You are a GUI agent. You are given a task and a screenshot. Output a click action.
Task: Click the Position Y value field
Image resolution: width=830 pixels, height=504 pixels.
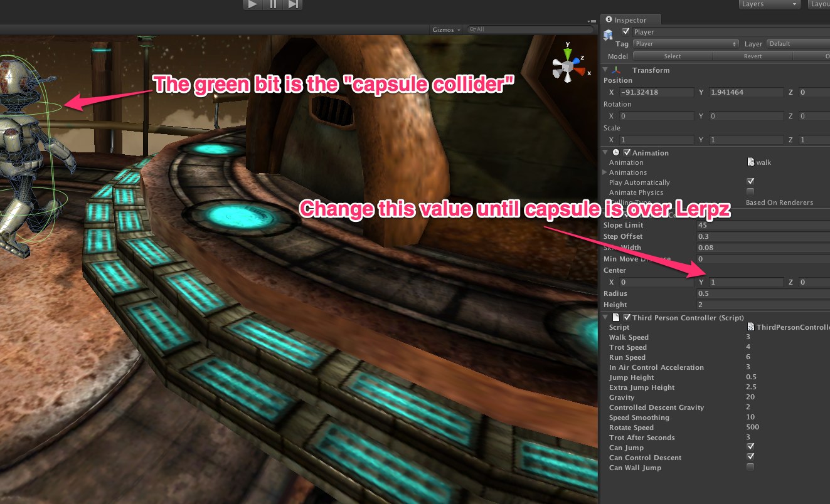[x=745, y=92]
